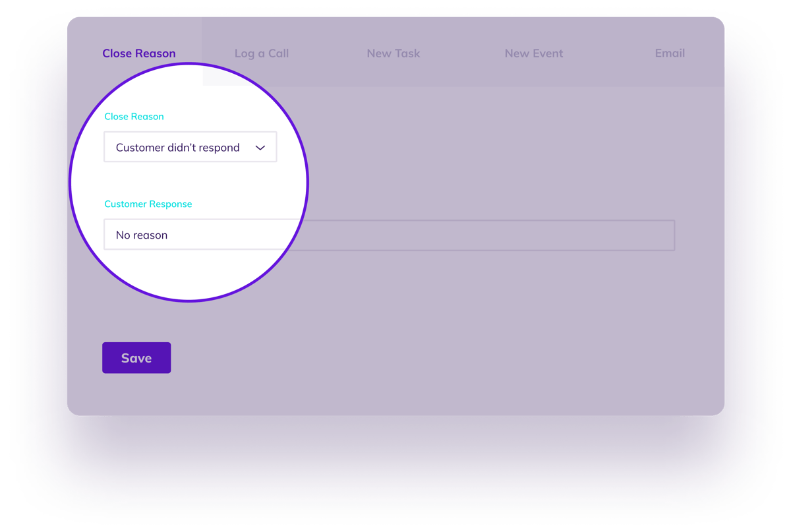This screenshot has height=532, width=791.
Task: Open the New Task tab
Action: tap(393, 53)
